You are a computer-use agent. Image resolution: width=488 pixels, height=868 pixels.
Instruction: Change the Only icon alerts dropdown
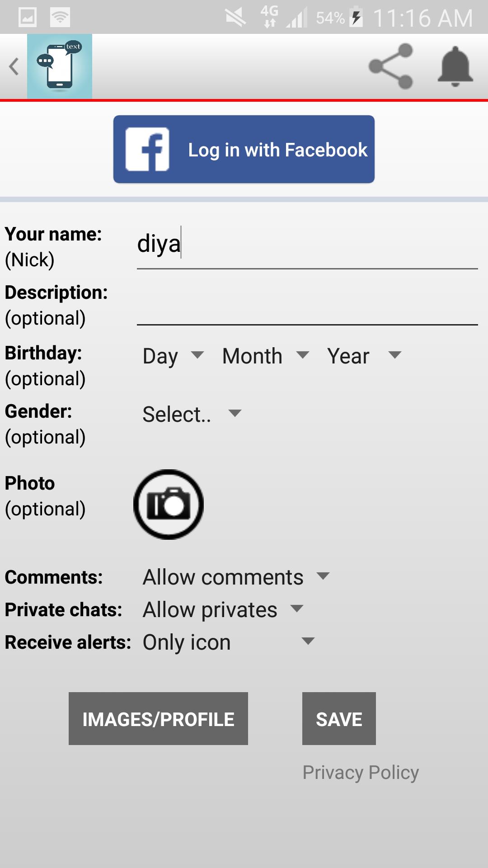tap(228, 642)
